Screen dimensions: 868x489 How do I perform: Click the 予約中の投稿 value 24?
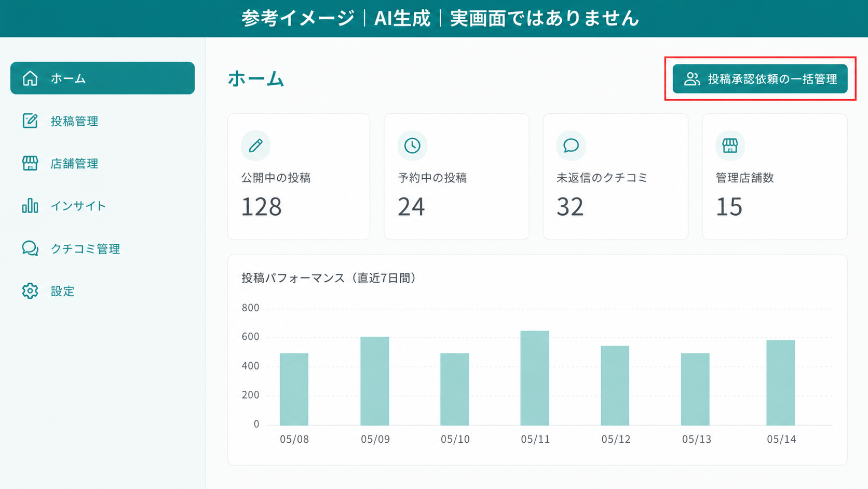412,207
